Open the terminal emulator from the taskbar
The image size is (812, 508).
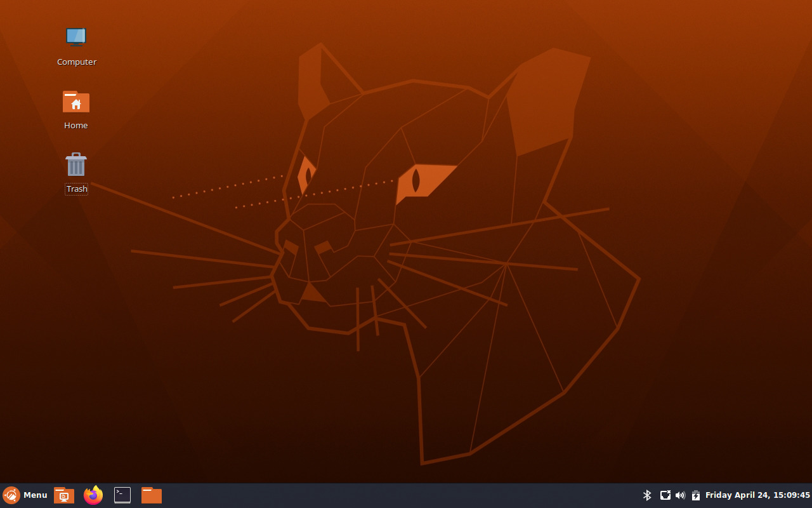click(122, 495)
